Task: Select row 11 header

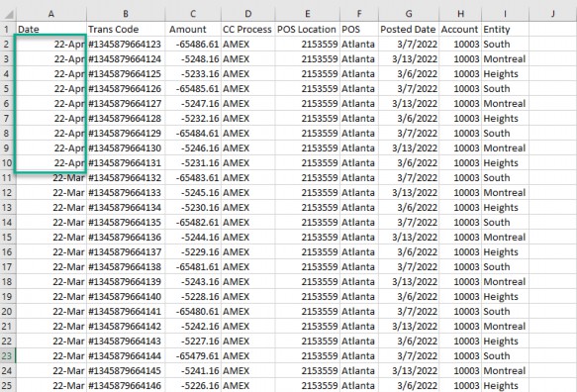Action: (x=7, y=178)
